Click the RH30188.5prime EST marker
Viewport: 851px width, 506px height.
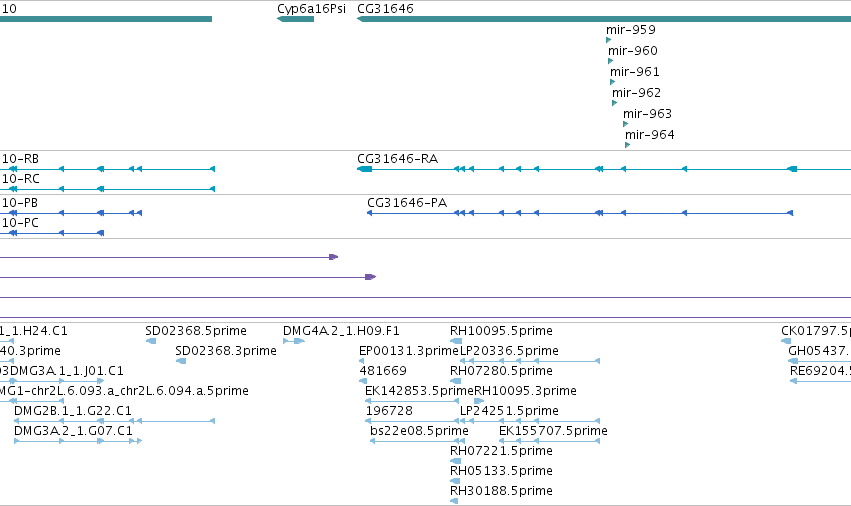(x=454, y=501)
